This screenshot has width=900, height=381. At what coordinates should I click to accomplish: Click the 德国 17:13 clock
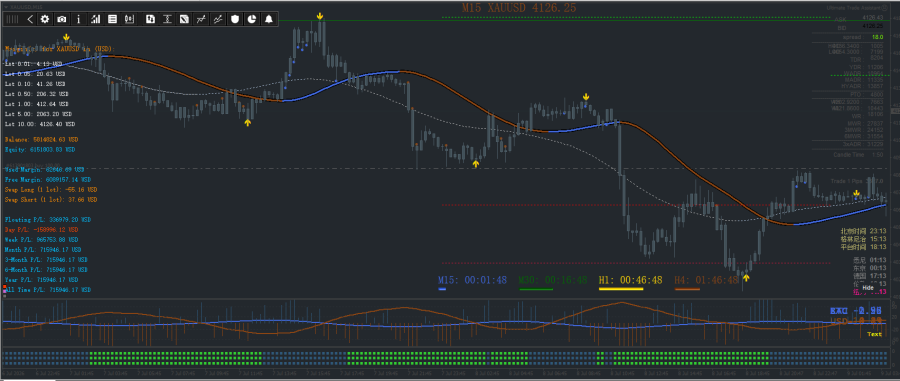[870, 276]
